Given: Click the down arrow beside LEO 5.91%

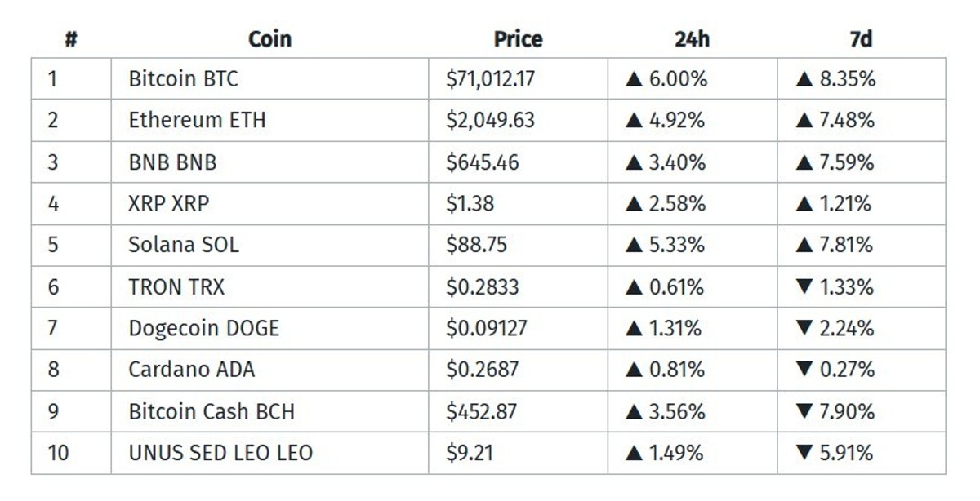Looking at the screenshot, I should (x=805, y=453).
